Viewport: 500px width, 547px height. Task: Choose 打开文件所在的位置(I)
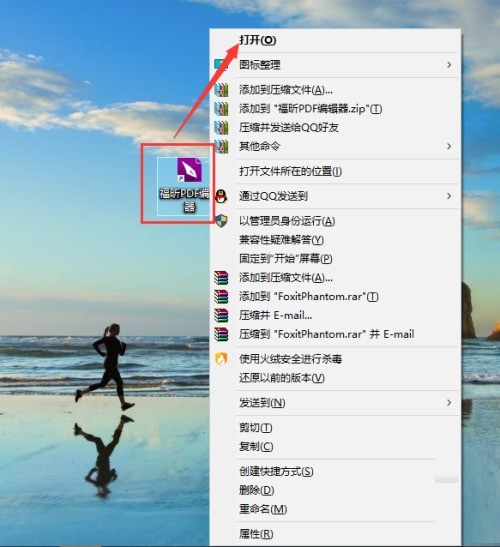pos(290,171)
